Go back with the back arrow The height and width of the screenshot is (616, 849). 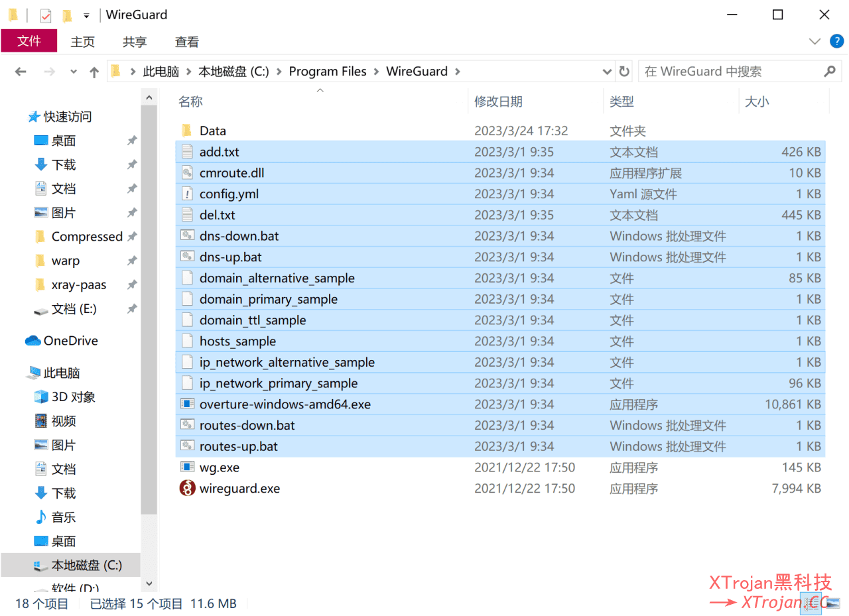click(x=21, y=72)
